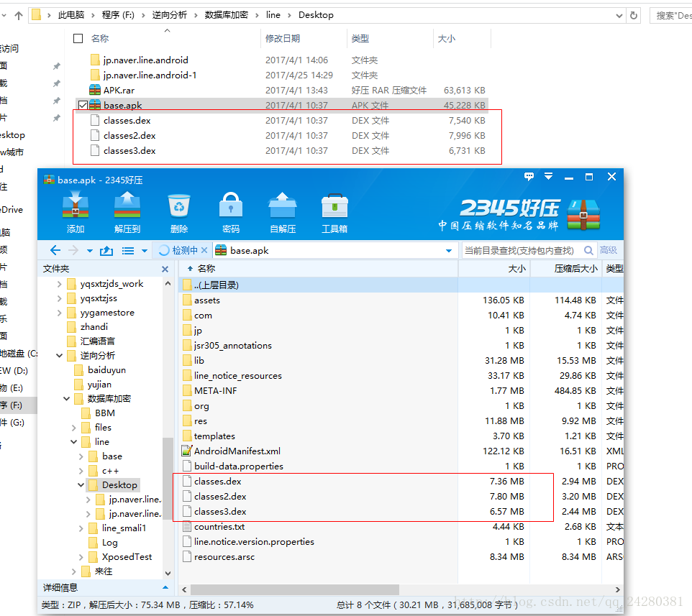692x616 pixels.
Task: Click the forward arrow in 2345好压
Action: [x=73, y=250]
